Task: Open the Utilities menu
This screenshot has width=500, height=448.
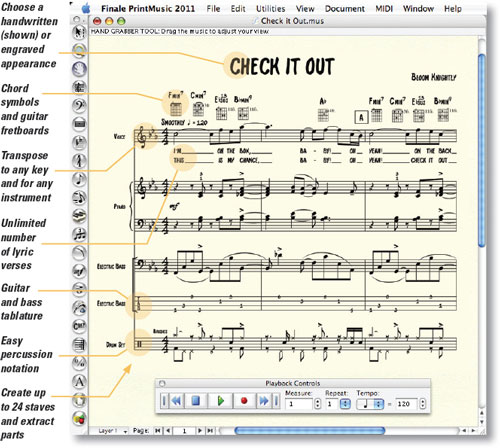Action: click(x=270, y=9)
